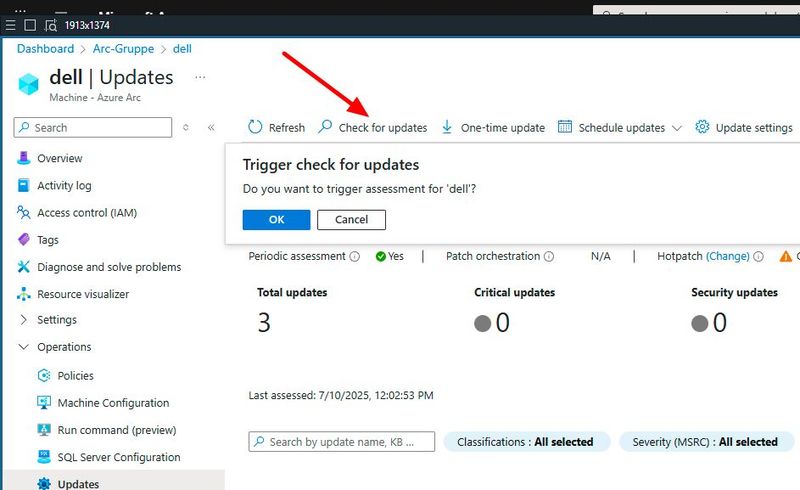This screenshot has height=490, width=800.
Task: Click the Refresh toolbar label
Action: pos(287,128)
